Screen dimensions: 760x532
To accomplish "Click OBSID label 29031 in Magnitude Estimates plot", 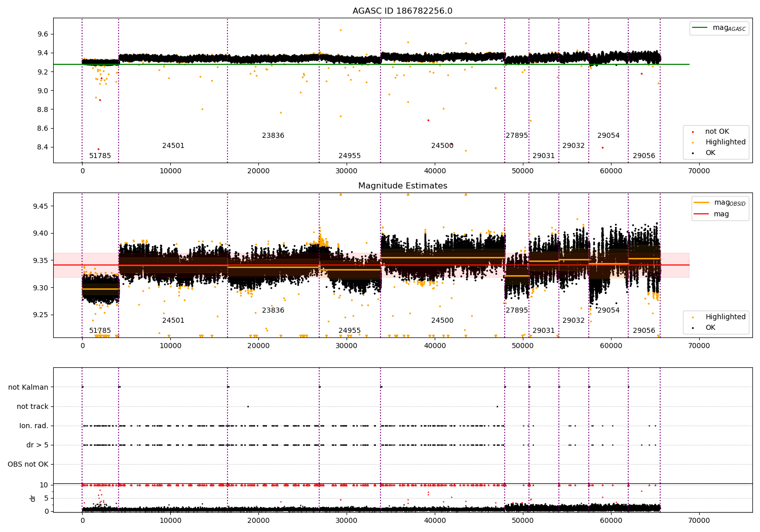I will [544, 331].
